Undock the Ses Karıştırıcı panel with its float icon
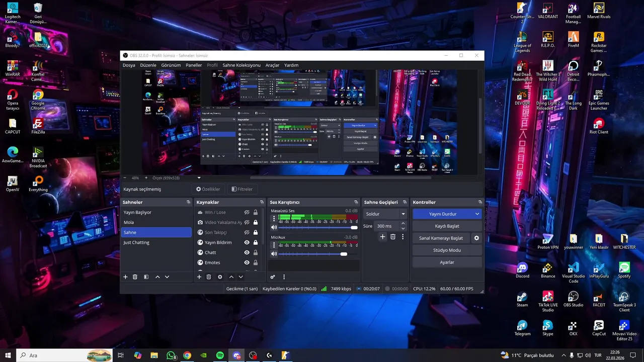644x362 pixels. coord(356,202)
